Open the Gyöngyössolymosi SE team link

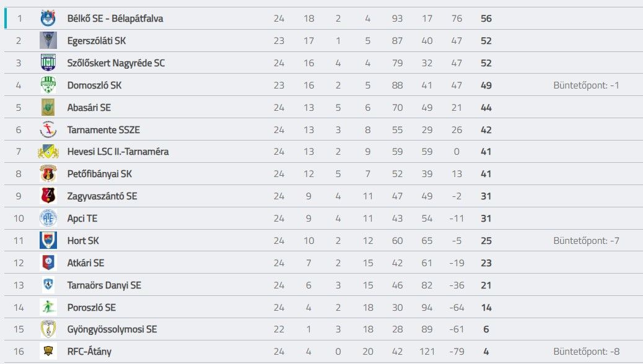(x=112, y=329)
